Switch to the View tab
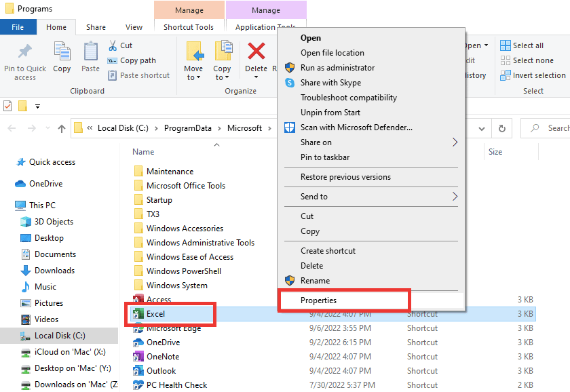The width and height of the screenshot is (570, 392). [134, 26]
